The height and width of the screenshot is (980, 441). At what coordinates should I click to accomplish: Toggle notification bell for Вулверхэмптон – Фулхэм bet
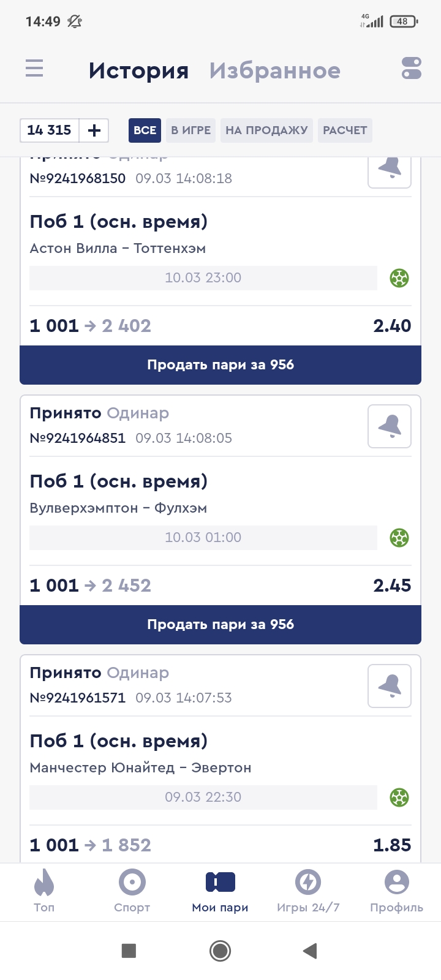click(390, 426)
